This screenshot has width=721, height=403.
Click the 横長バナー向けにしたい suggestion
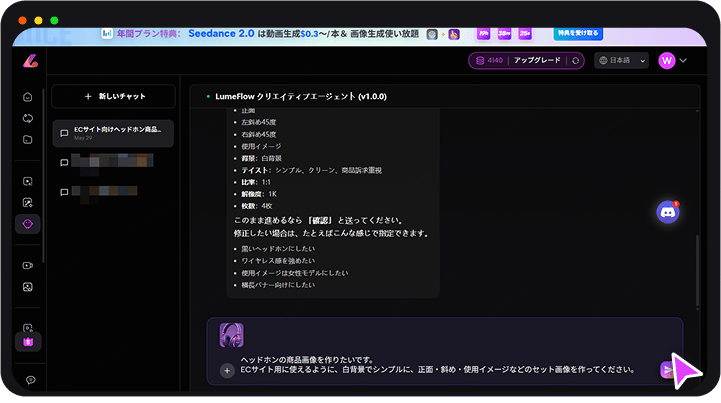click(278, 285)
